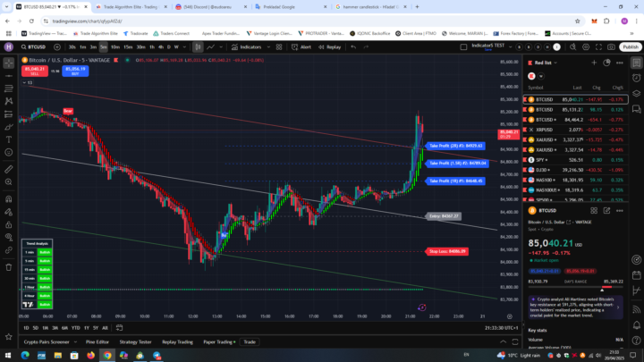Toggle hide all drawings eye icon
Screen dimensions: 644x362
pyautogui.click(x=9, y=237)
